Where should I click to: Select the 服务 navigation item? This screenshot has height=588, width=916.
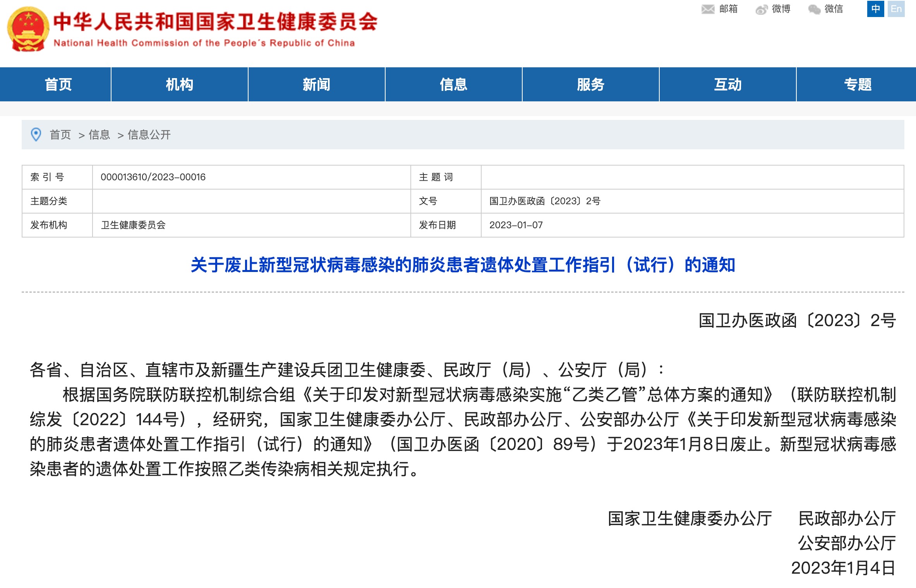(590, 84)
